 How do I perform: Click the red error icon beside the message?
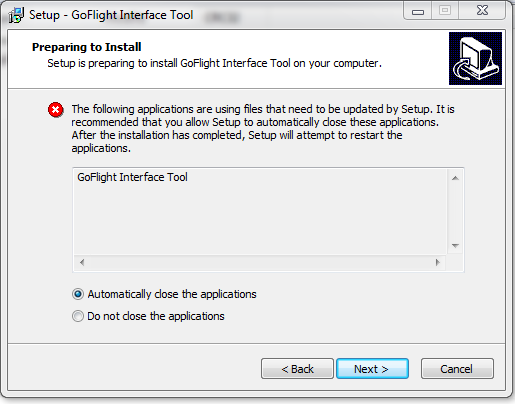[56, 110]
